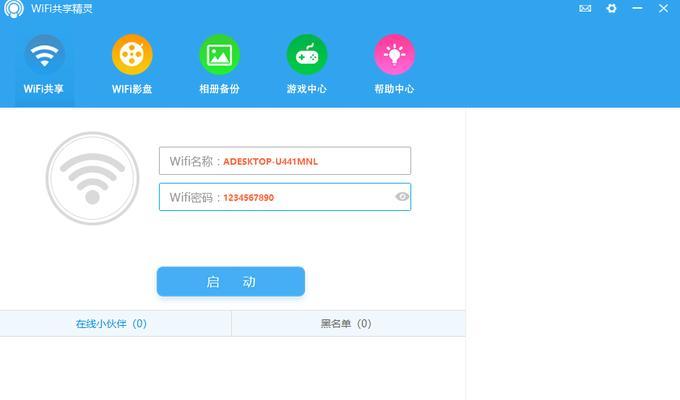Select the 相册备份 label text
This screenshot has width=680, height=400.
coord(219,89)
